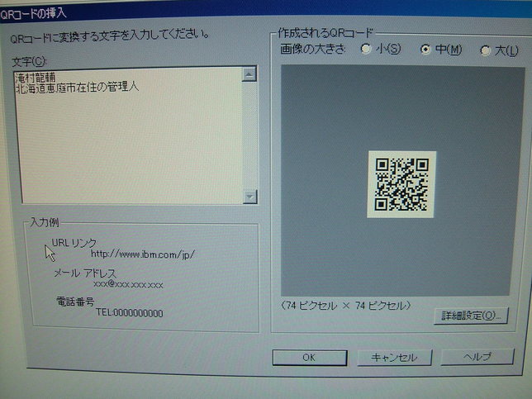Click the example URL http://www.ibm.com/jp/
532x399 pixels.
[142, 254]
